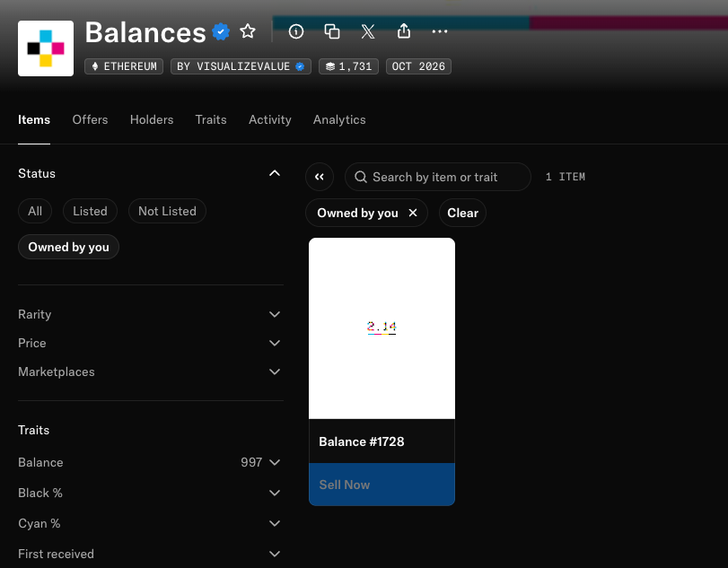Open the three-dot more options menu

(440, 31)
